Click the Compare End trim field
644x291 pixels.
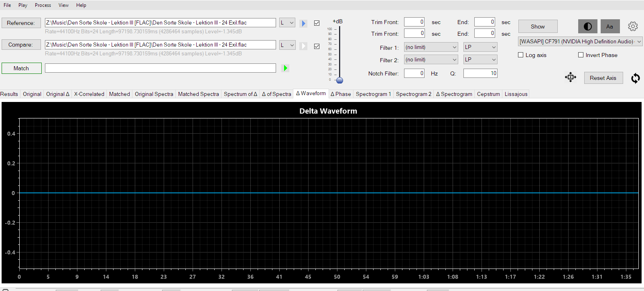click(x=485, y=33)
